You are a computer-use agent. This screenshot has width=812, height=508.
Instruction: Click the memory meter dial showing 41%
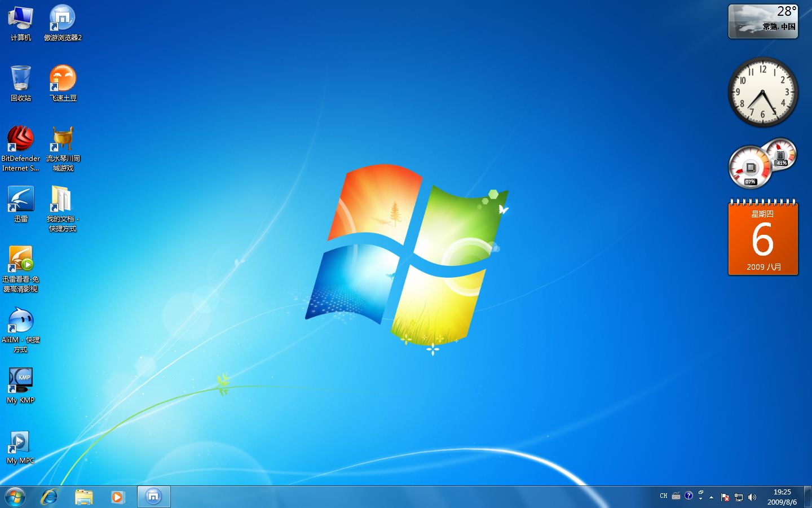click(781, 154)
